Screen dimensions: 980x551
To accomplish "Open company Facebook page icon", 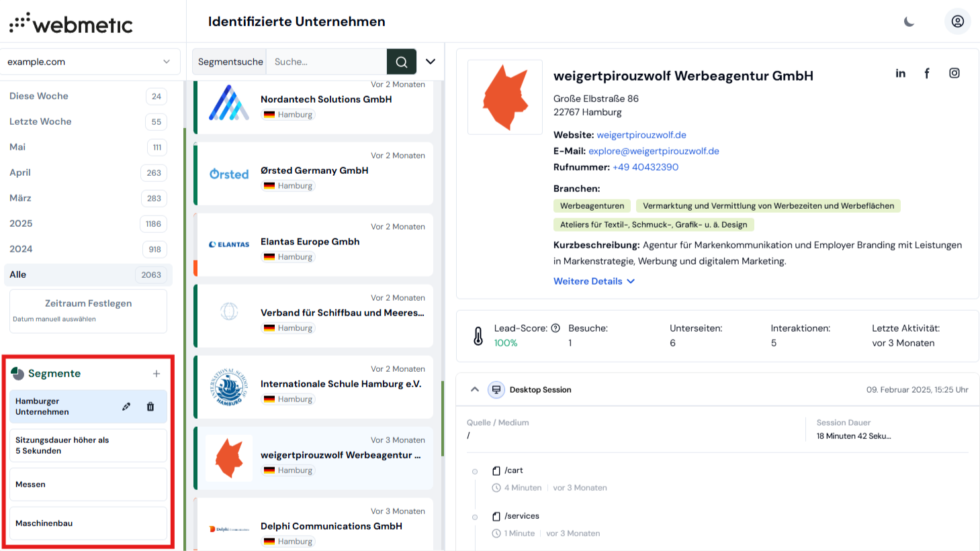I will tap(927, 73).
